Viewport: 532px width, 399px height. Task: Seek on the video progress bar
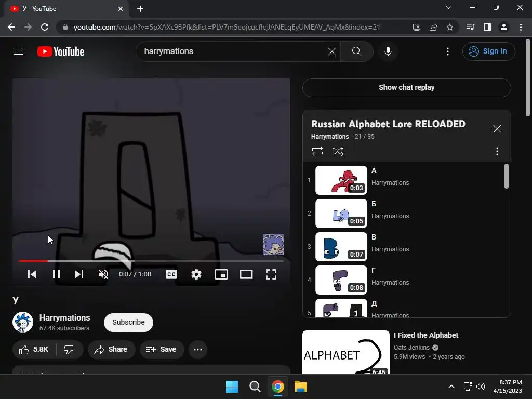click(151, 261)
